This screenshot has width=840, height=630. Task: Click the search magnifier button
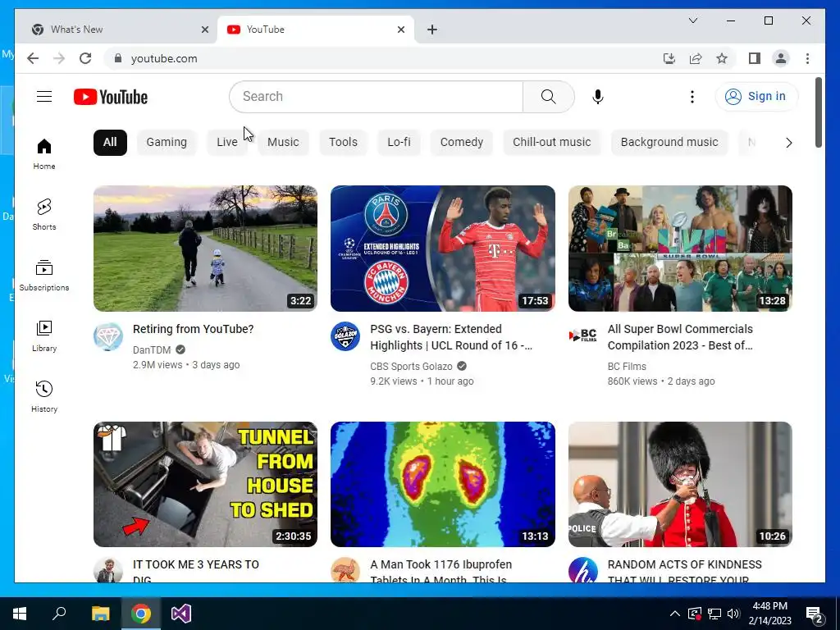[x=549, y=97]
